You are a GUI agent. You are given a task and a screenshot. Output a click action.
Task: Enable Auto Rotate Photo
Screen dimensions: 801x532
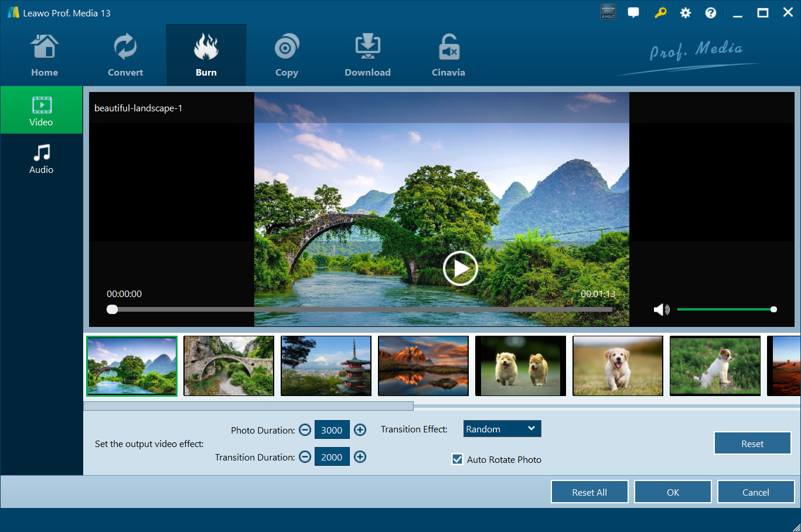click(457, 459)
